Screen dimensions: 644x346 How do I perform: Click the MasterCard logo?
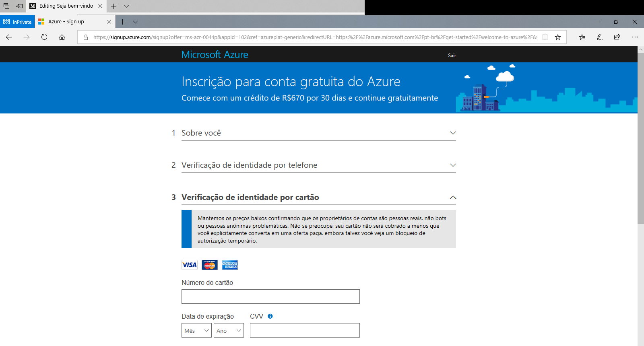[x=210, y=265]
